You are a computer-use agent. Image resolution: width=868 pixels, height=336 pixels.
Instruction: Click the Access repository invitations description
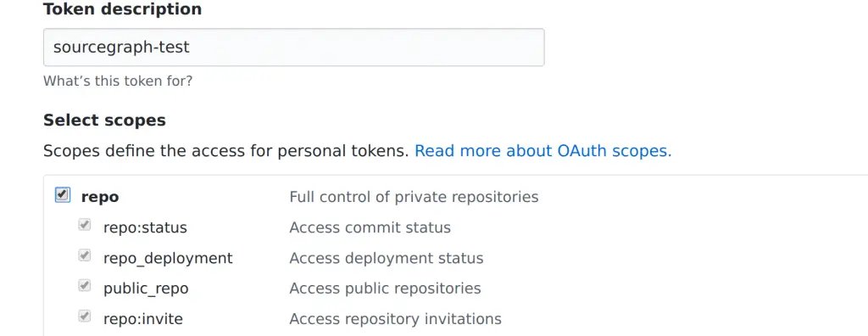396,319
